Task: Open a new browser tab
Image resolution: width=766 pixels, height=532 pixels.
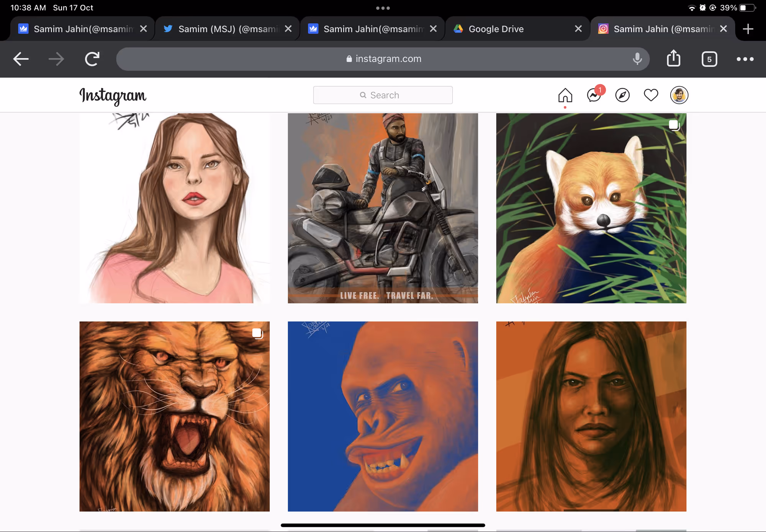Action: (748, 29)
